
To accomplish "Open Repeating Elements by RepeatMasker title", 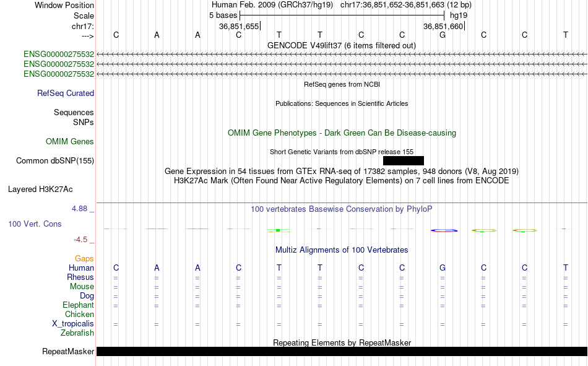I will click(x=342, y=342).
